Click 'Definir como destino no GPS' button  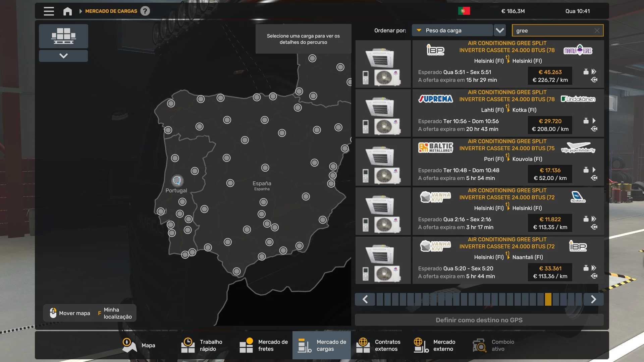tap(479, 320)
